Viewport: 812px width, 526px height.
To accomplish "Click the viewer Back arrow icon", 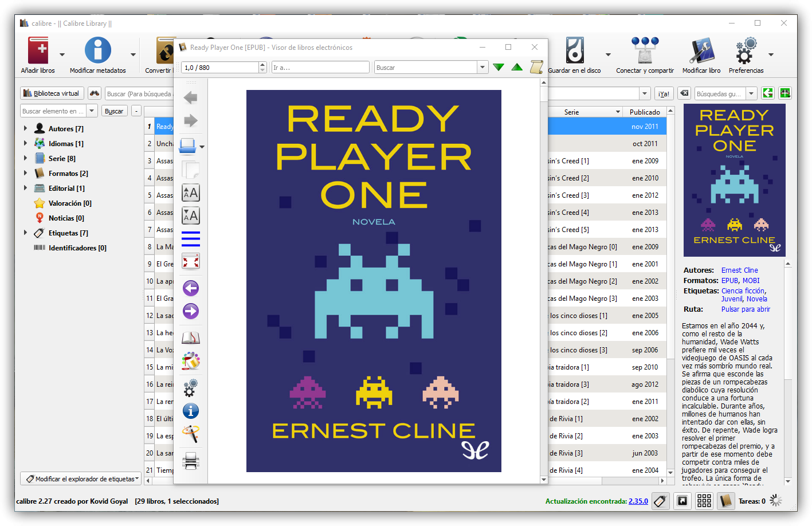I will click(191, 97).
